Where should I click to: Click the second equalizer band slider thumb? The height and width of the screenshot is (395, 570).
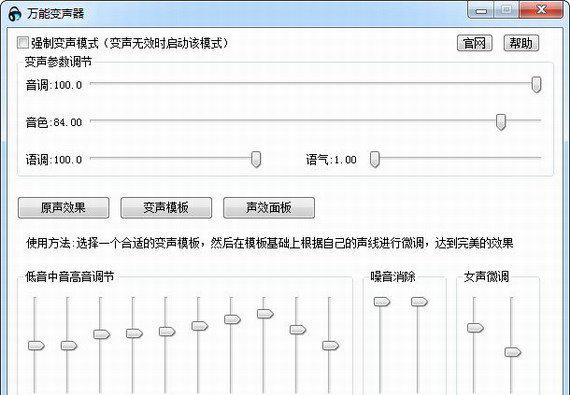tap(69, 345)
